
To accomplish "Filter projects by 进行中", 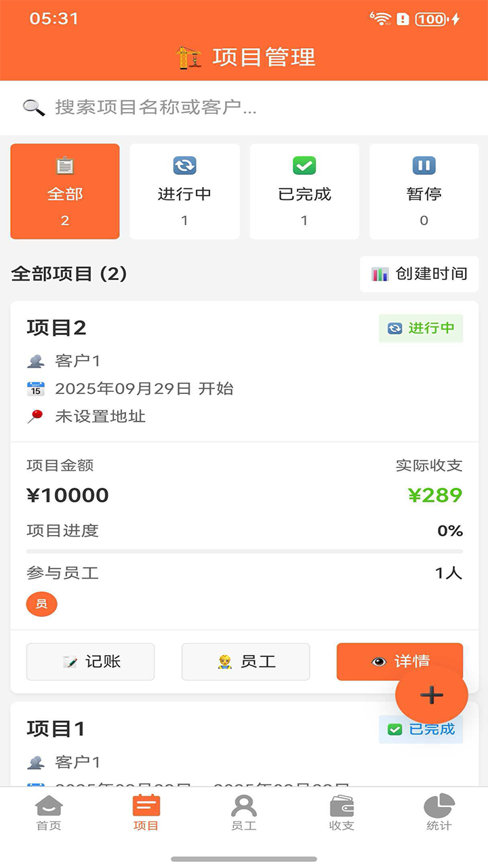I will click(184, 191).
